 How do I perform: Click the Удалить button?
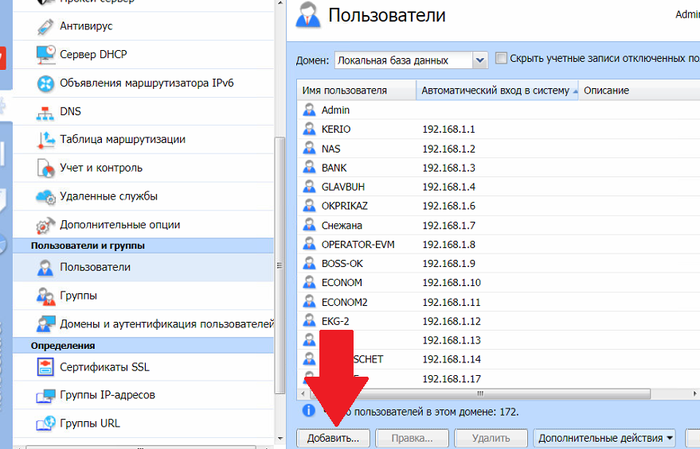click(491, 438)
